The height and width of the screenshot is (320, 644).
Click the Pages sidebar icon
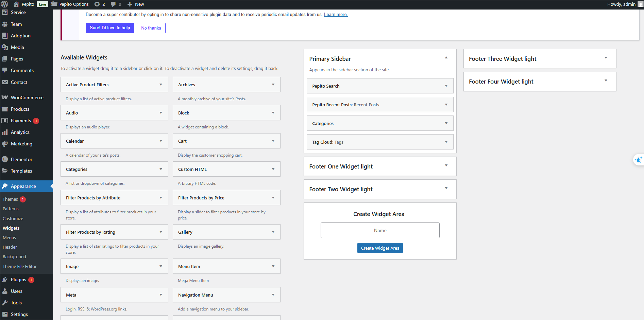tap(5, 59)
